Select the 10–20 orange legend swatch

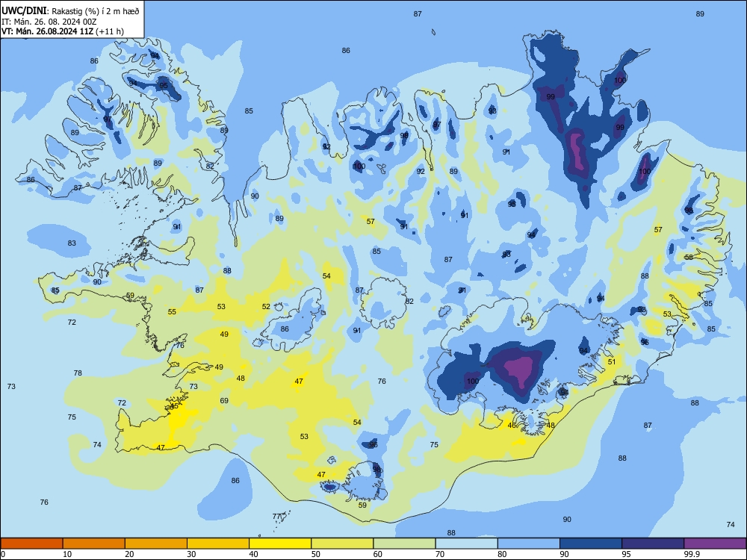coord(94,544)
